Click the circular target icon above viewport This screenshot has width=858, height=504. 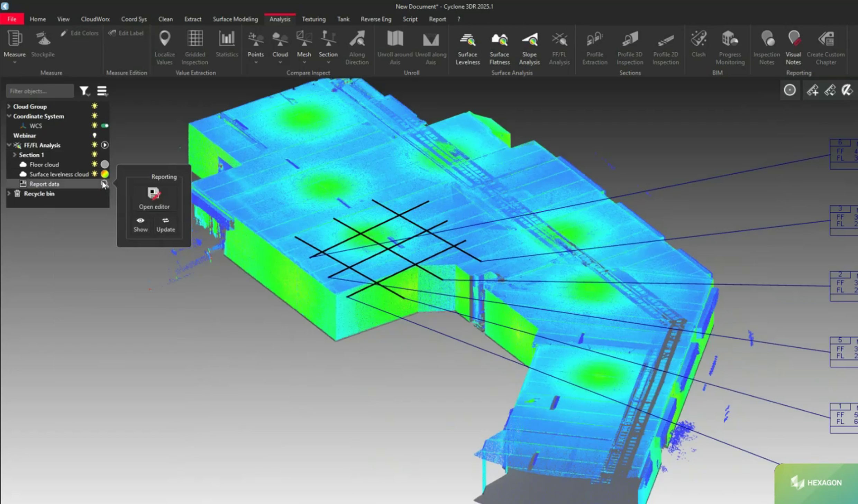coord(789,90)
